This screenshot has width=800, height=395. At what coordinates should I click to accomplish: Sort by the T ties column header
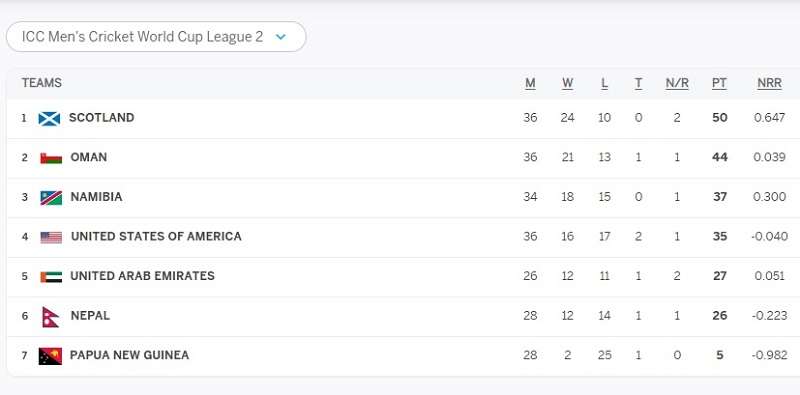pyautogui.click(x=638, y=83)
